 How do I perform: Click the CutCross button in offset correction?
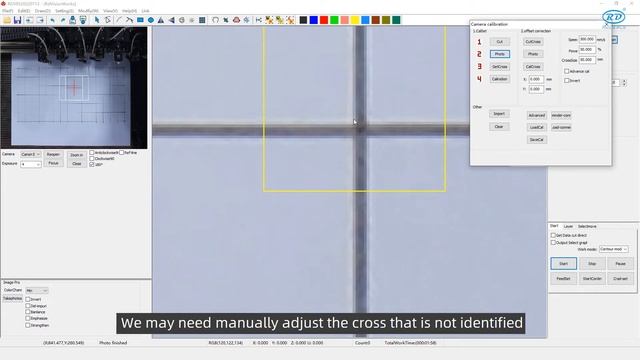[x=533, y=42]
